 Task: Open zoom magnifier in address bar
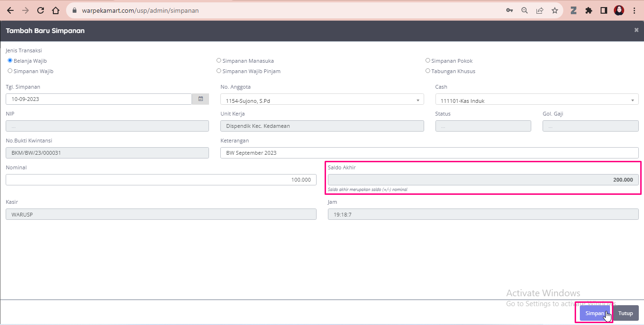pyautogui.click(x=525, y=10)
